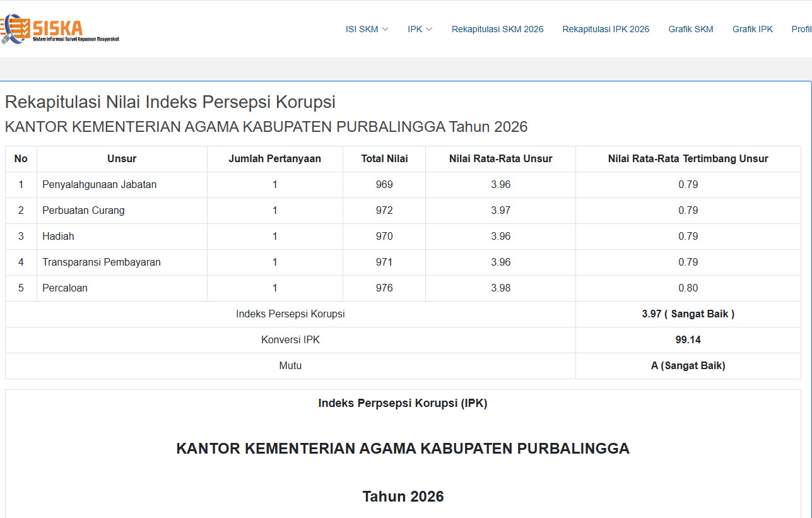Screen dimensions: 812x518
Task: Click the 0.80 weighted value for Percaloan
Action: [688, 288]
